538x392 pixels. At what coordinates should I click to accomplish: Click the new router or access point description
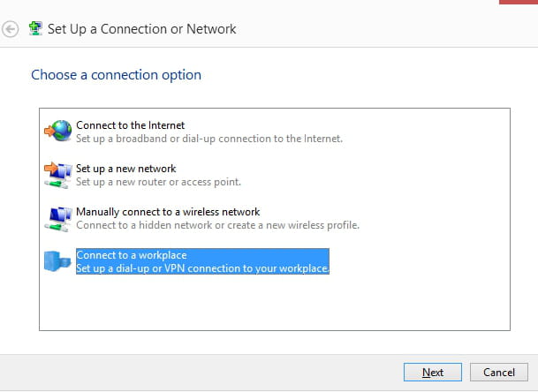pos(158,182)
